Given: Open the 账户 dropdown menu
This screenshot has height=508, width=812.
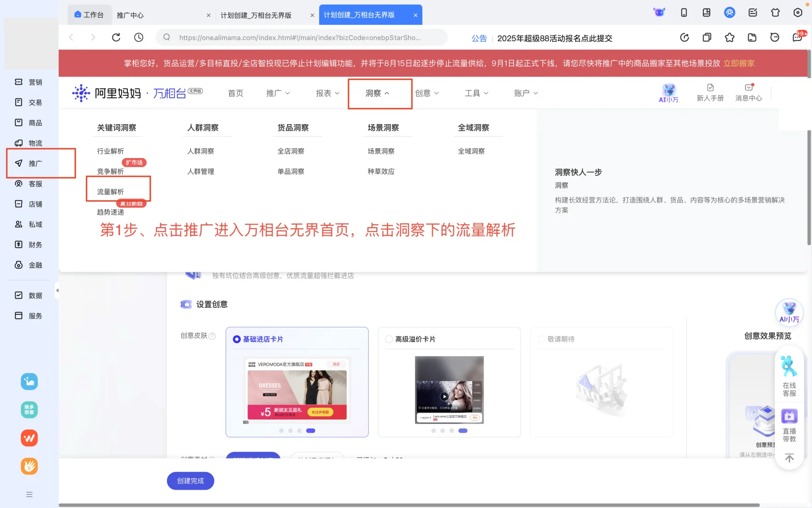Looking at the screenshot, I should 525,93.
